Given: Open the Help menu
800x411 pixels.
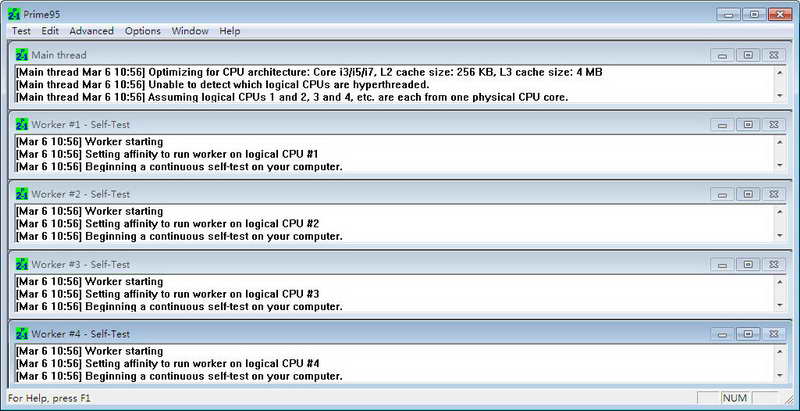Looking at the screenshot, I should coord(230,31).
